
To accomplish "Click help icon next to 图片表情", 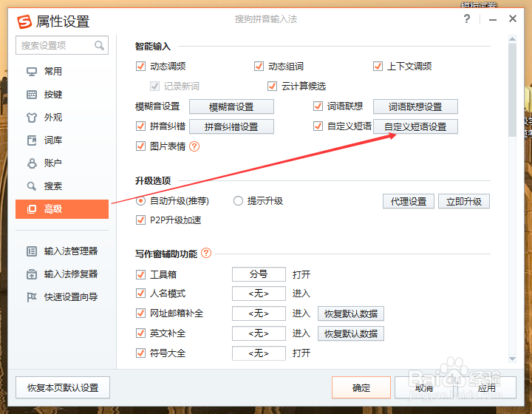I will pyautogui.click(x=194, y=146).
